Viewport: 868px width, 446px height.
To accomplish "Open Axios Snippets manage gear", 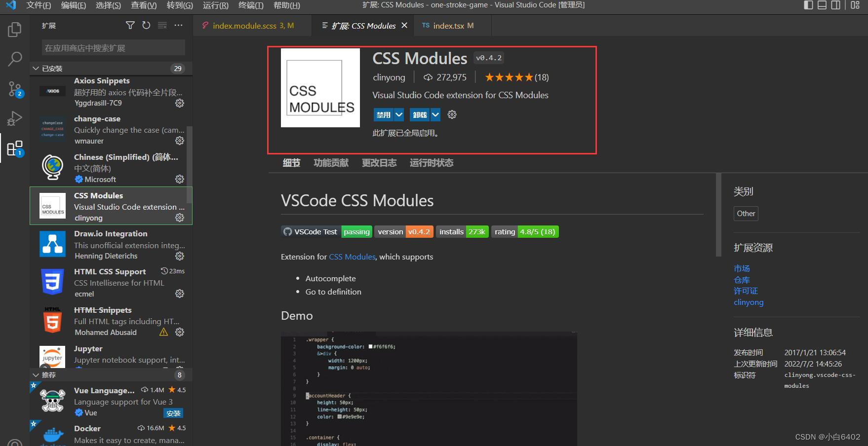I will [180, 103].
